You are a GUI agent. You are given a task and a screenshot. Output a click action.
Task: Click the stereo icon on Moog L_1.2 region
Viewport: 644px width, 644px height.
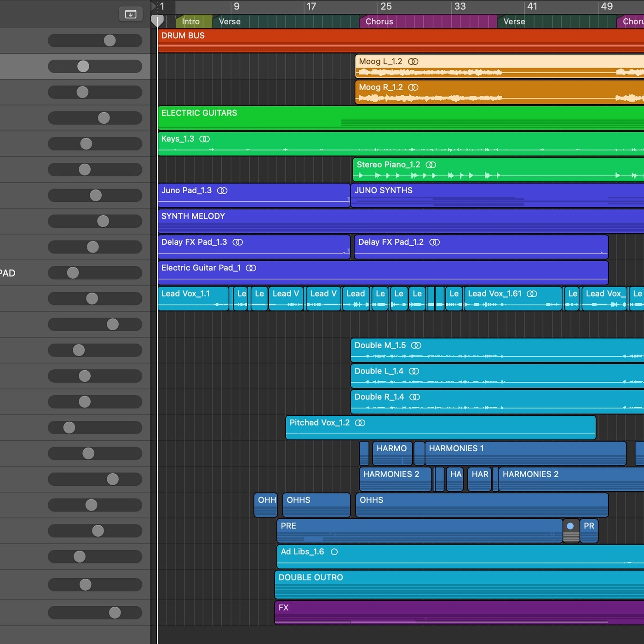pos(413,62)
